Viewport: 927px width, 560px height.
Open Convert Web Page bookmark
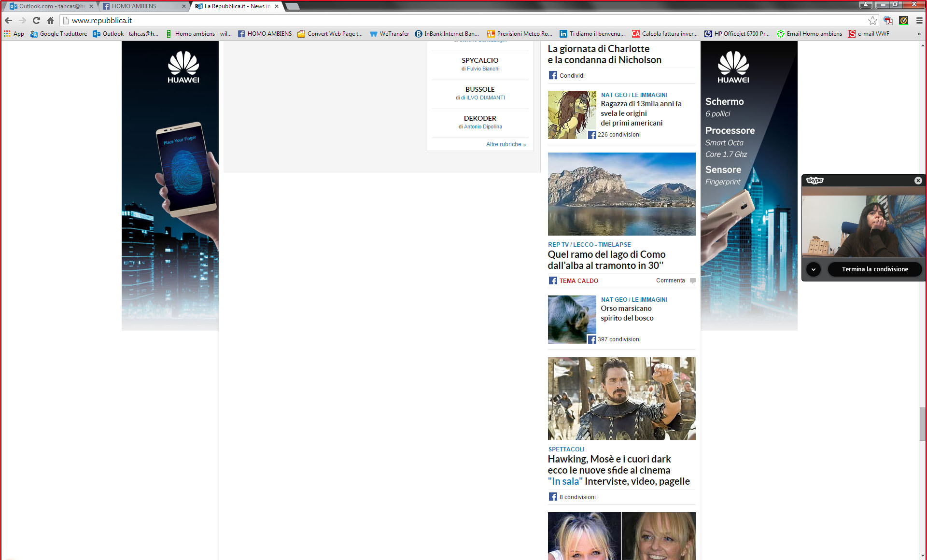click(330, 34)
